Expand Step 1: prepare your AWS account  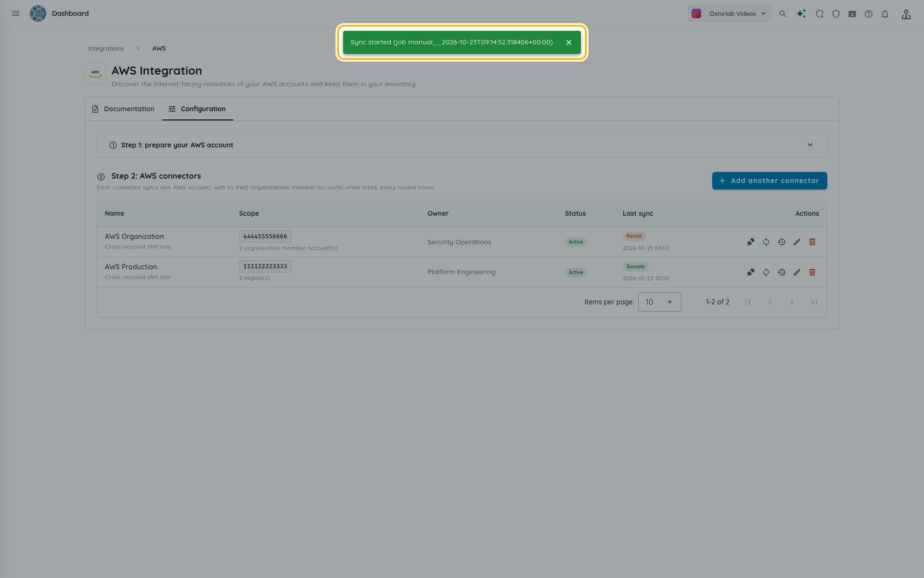click(462, 145)
